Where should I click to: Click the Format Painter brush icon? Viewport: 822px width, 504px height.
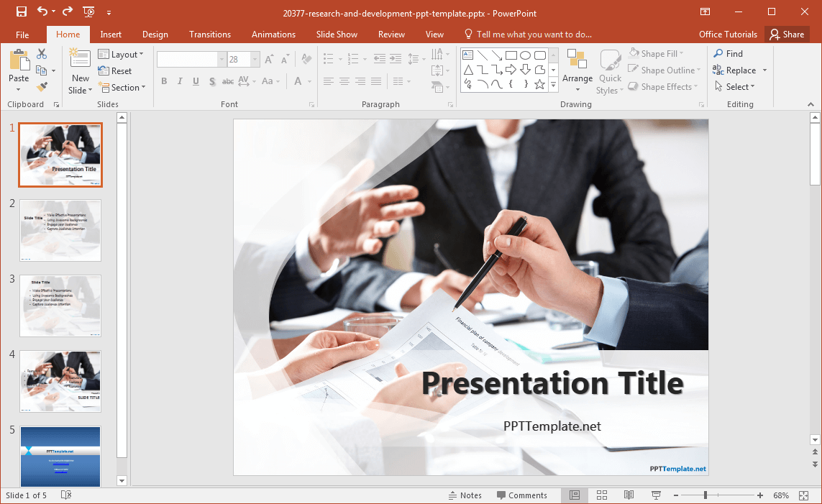(42, 87)
